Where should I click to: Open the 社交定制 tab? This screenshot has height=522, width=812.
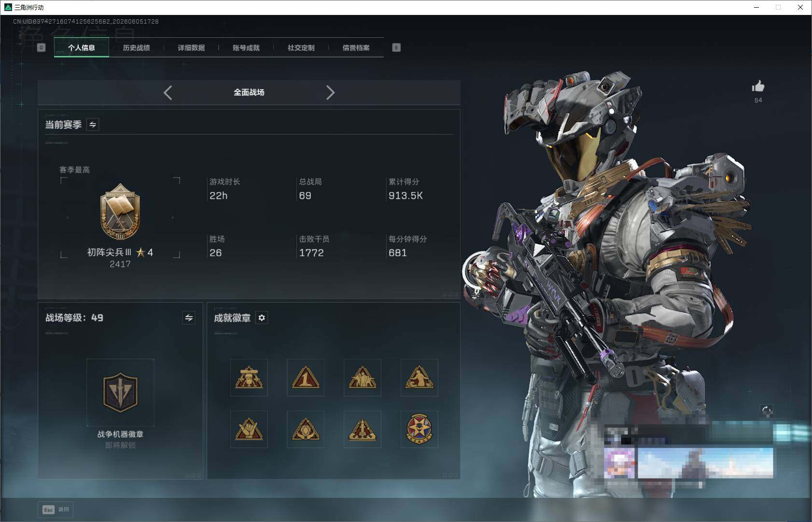coord(301,48)
